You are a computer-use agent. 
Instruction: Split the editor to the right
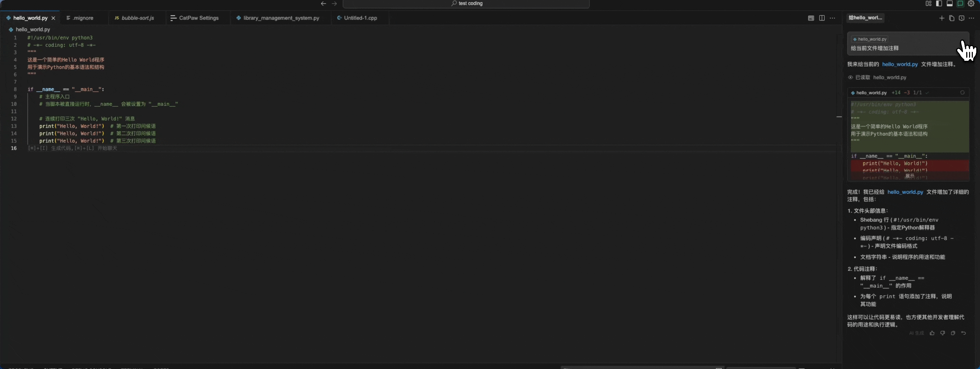(822, 18)
